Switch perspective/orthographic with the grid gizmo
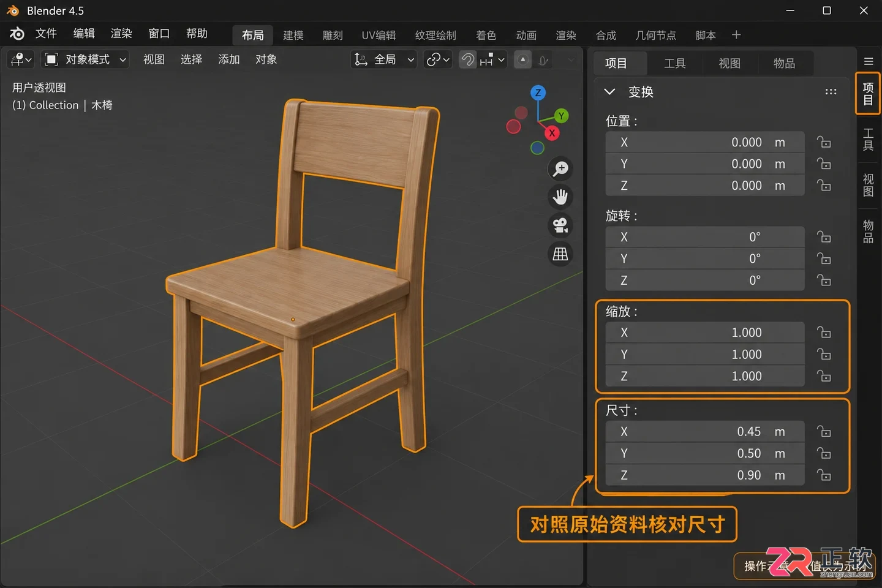 point(560,254)
